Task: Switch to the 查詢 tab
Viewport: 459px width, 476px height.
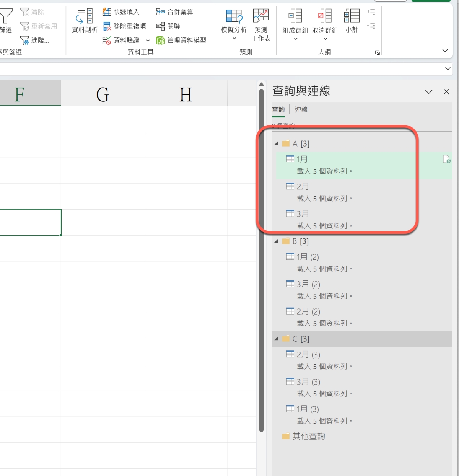Action: pyautogui.click(x=278, y=110)
